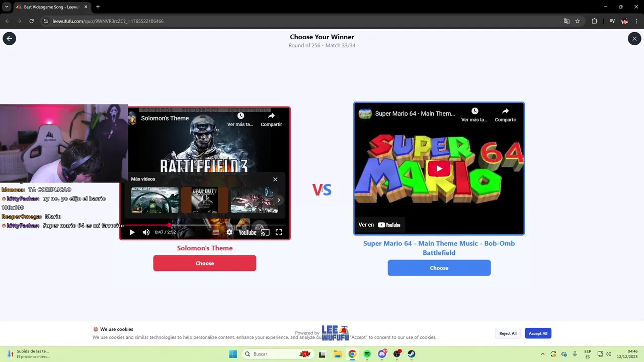Show next suggested videos with chevron
Viewport: 644px width, 362px height.
tap(279, 200)
